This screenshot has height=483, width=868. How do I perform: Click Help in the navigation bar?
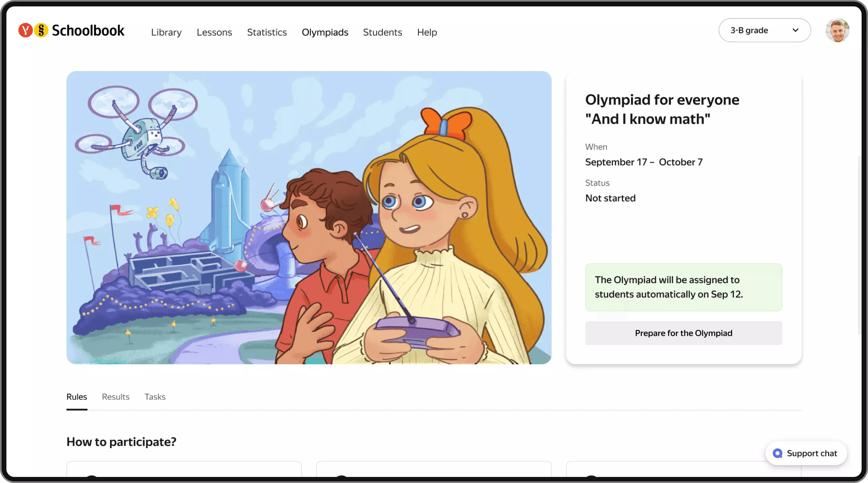point(427,32)
